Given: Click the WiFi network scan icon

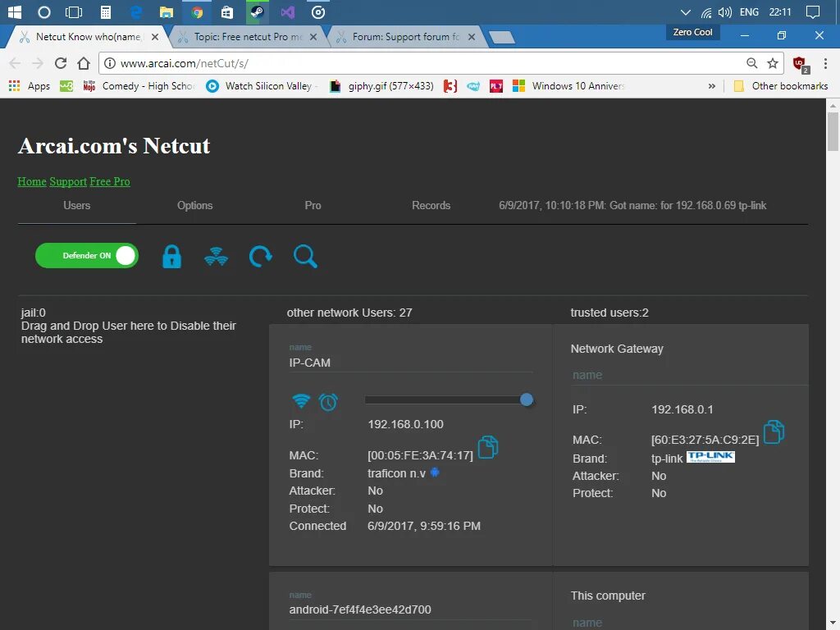Looking at the screenshot, I should pyautogui.click(x=216, y=257).
